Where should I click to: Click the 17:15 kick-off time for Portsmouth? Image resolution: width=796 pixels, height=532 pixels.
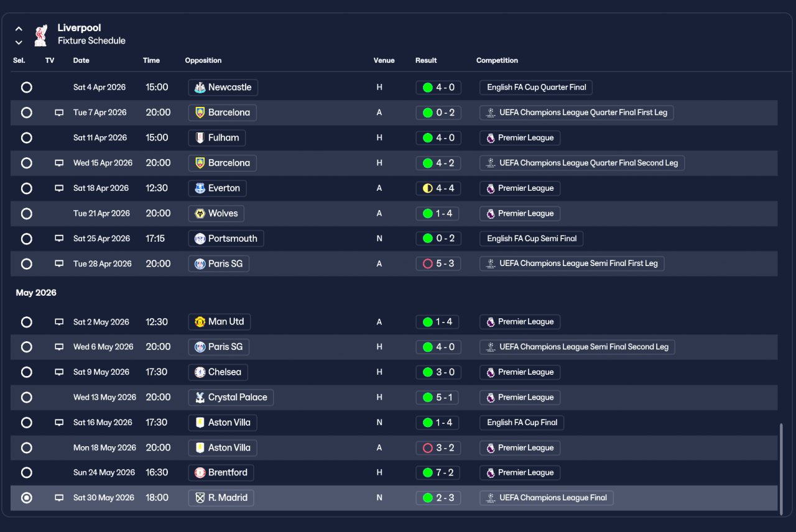pos(155,239)
